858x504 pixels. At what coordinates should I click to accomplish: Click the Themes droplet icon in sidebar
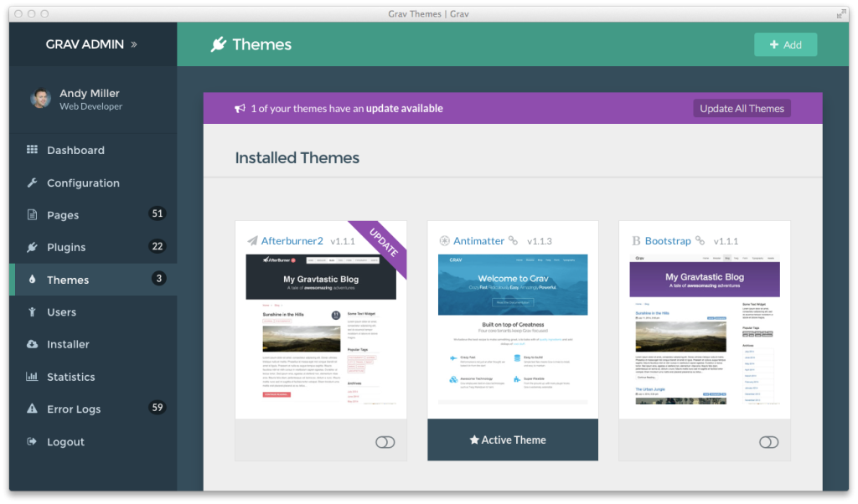click(x=33, y=280)
